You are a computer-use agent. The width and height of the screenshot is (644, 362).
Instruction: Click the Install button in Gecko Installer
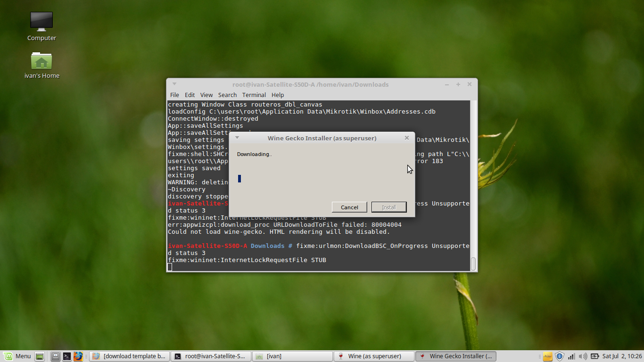[389, 207]
